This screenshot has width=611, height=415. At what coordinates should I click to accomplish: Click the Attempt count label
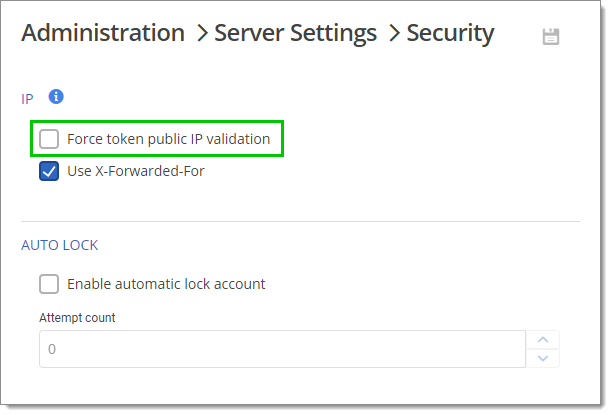coord(77,318)
